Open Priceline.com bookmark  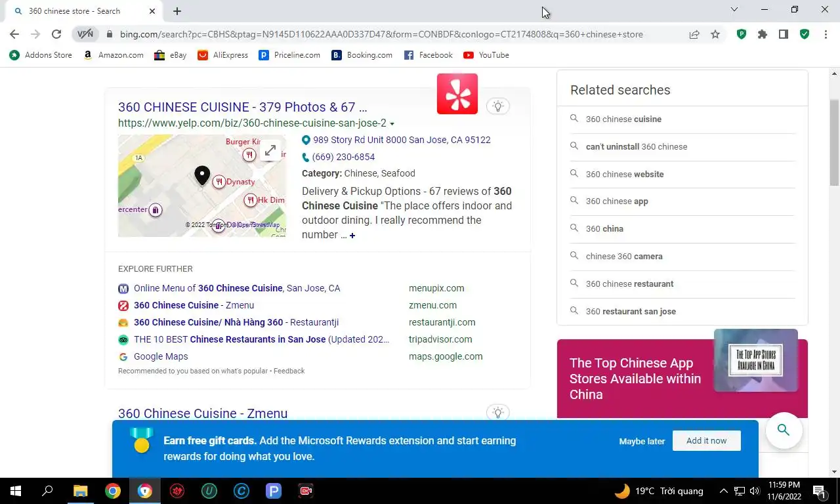click(289, 55)
